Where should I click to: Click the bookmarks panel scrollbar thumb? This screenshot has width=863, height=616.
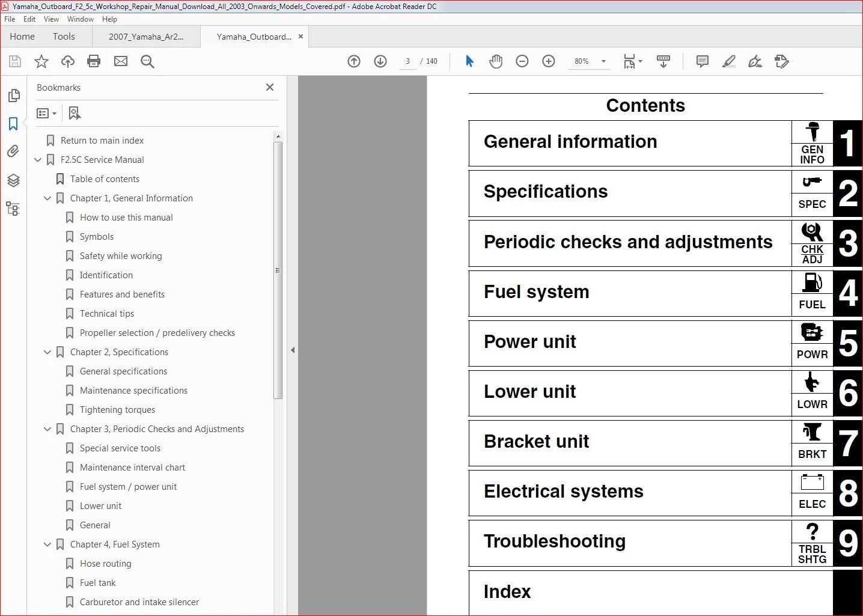point(278,270)
